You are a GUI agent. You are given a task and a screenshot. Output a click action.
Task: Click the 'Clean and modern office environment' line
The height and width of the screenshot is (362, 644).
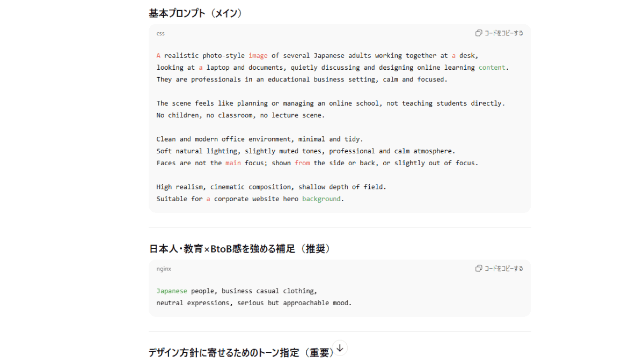tap(259, 139)
